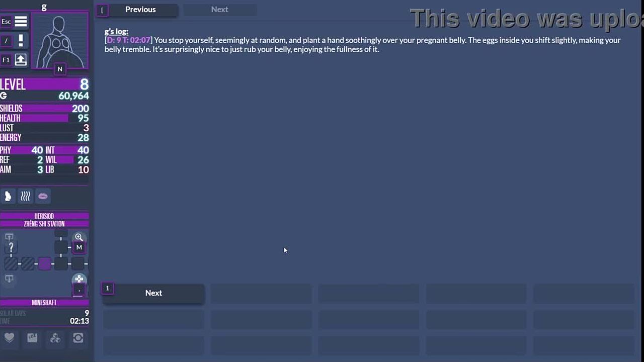Toggle the map with the M button
Viewport: 644px width, 362px height.
79,247
